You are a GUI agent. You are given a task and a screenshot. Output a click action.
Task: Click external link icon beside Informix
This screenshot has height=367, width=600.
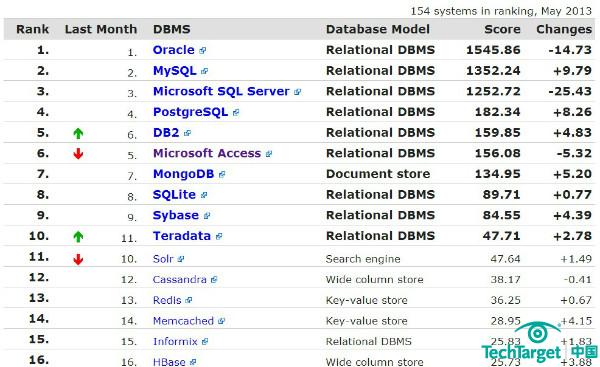point(205,342)
